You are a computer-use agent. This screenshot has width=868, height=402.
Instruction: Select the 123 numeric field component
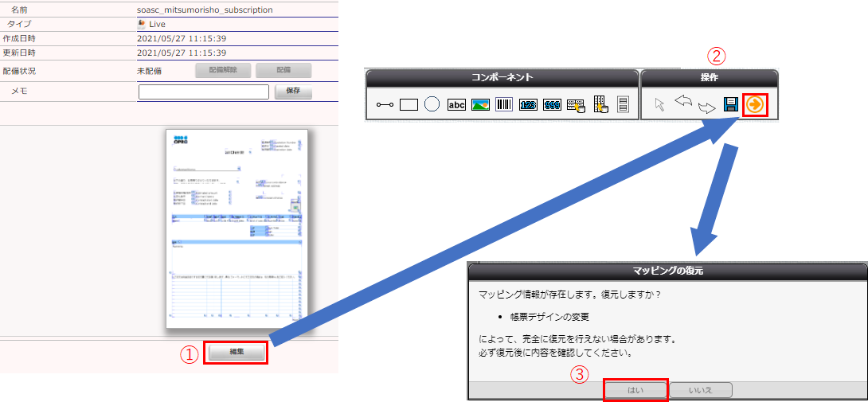[528, 105]
